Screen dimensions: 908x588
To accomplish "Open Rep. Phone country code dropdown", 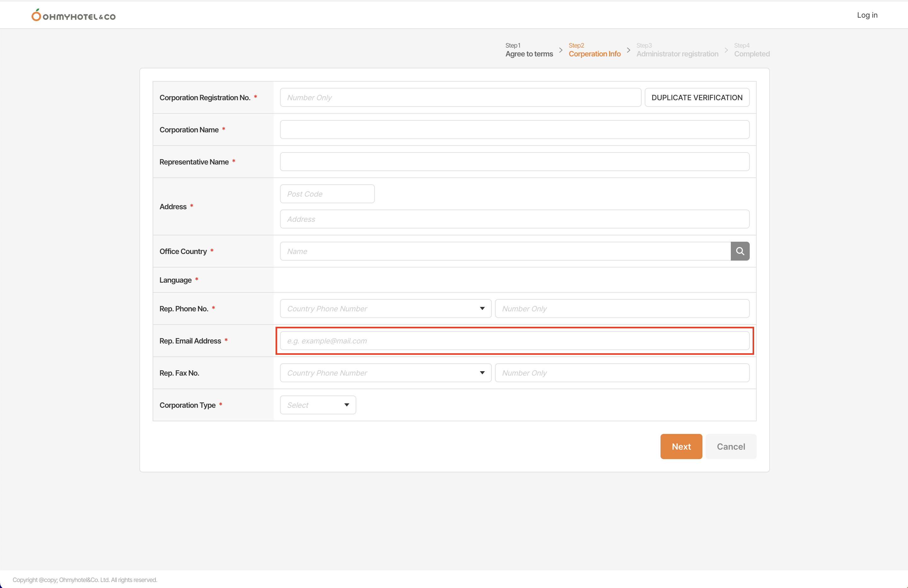I will [x=385, y=308].
